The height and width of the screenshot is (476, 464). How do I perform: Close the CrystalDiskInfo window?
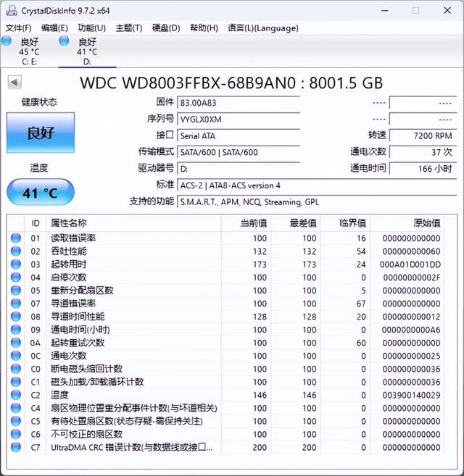[447, 10]
